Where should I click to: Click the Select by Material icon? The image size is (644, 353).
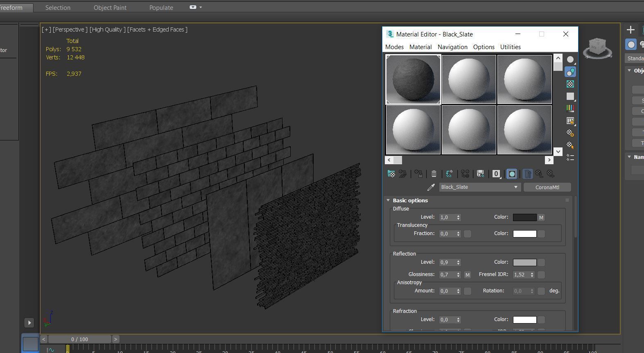[x=570, y=145]
